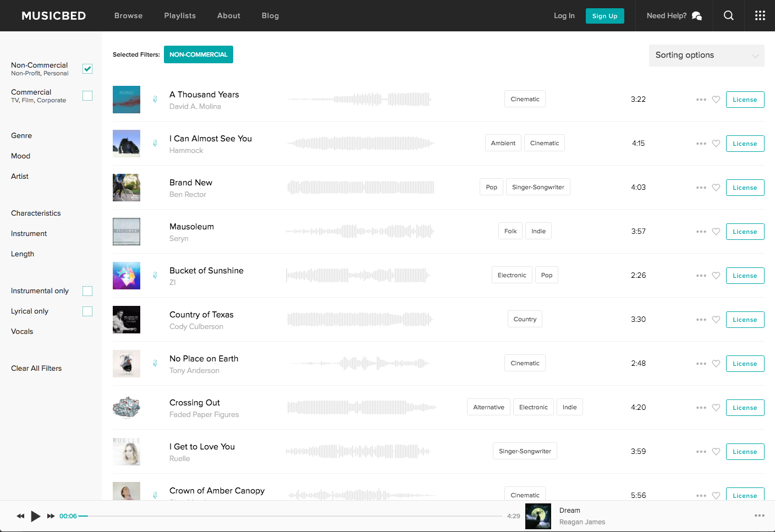The image size is (775, 532).
Task: Play the current track in player
Action: click(36, 516)
